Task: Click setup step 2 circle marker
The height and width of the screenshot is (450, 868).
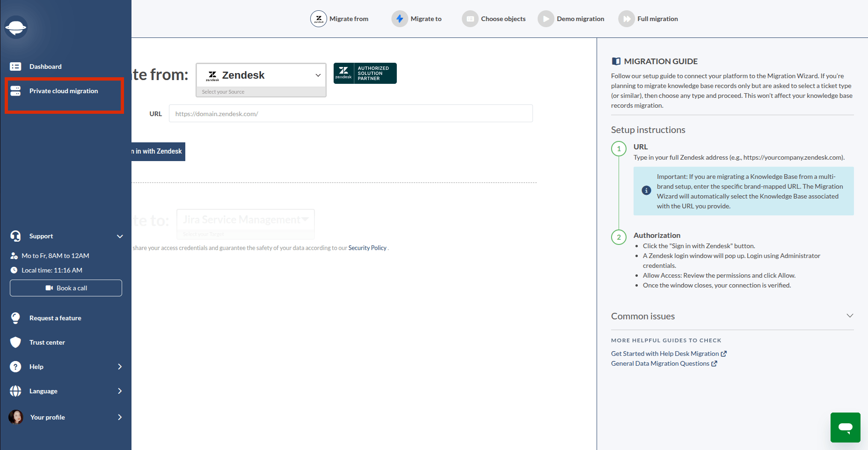Action: tap(619, 237)
